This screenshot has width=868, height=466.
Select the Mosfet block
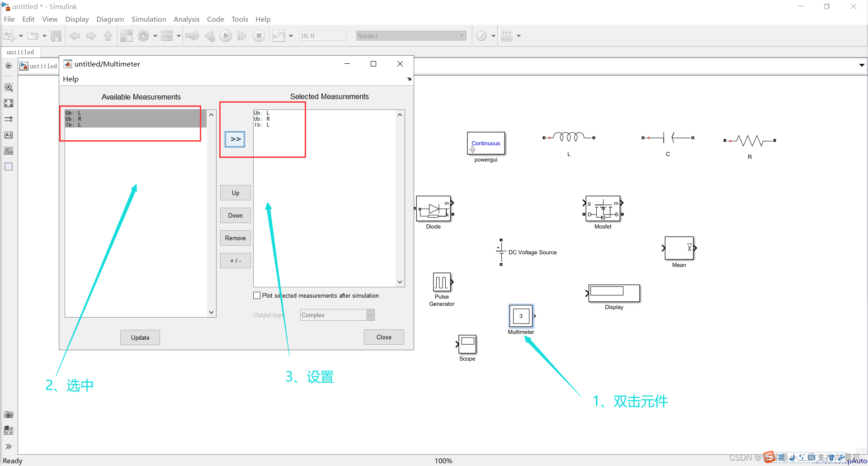click(603, 209)
